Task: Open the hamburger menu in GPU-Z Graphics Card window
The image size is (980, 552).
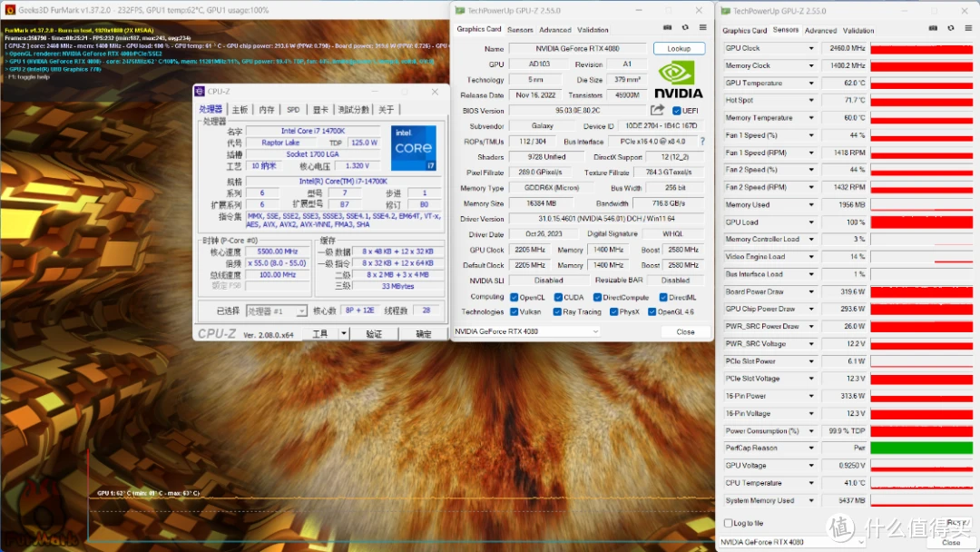Action: [702, 27]
